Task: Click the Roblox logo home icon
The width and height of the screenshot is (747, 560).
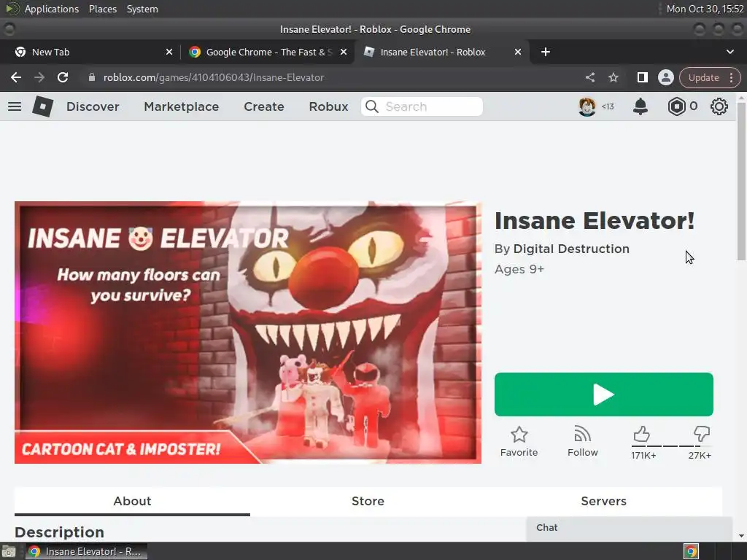Action: (42, 106)
